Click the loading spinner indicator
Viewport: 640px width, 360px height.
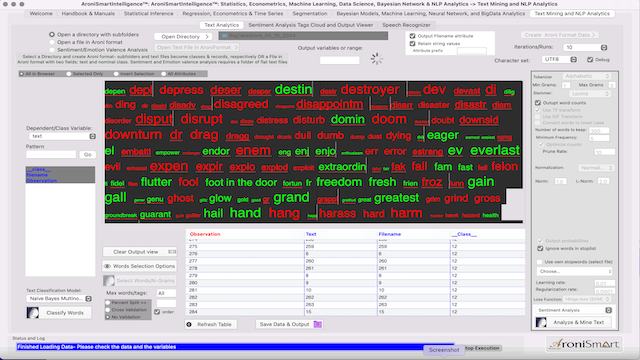tap(377, 58)
